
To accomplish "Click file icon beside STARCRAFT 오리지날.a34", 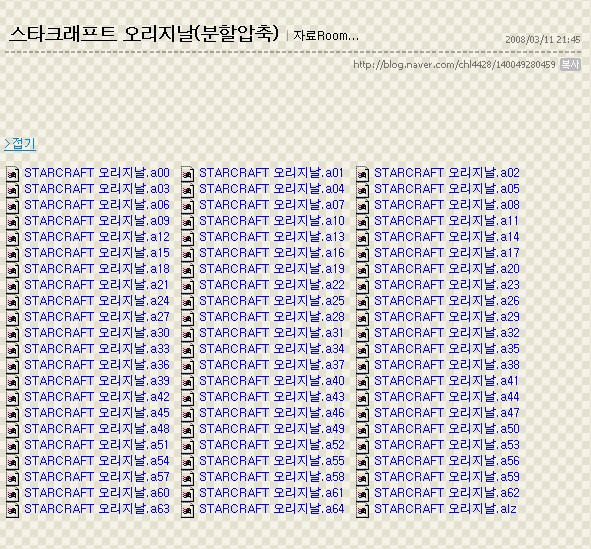I will 188,350.
